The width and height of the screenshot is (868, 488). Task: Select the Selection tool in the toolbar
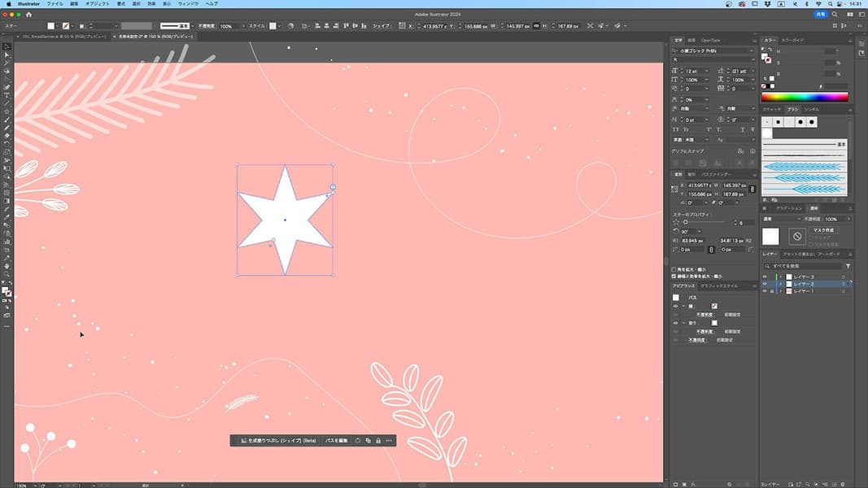(x=7, y=46)
